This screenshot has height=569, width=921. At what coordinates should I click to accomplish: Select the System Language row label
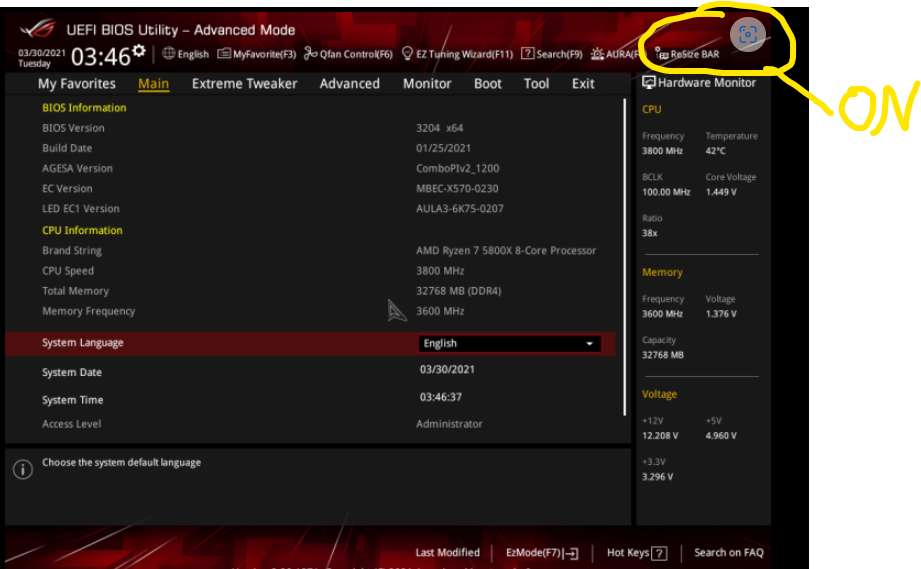[83, 342]
